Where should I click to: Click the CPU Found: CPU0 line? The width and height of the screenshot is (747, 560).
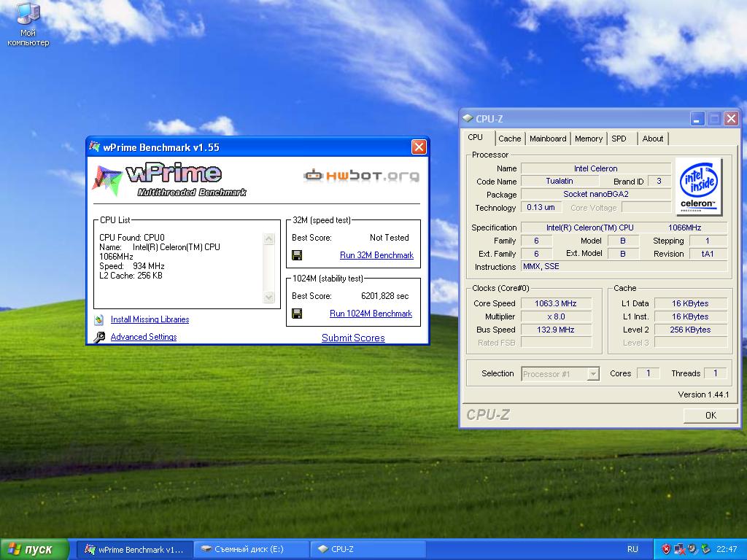click(x=132, y=238)
